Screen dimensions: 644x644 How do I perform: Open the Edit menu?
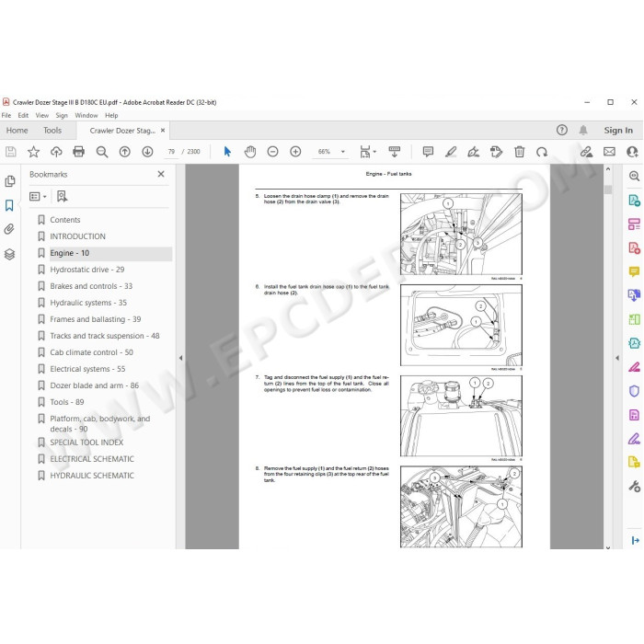pos(23,115)
